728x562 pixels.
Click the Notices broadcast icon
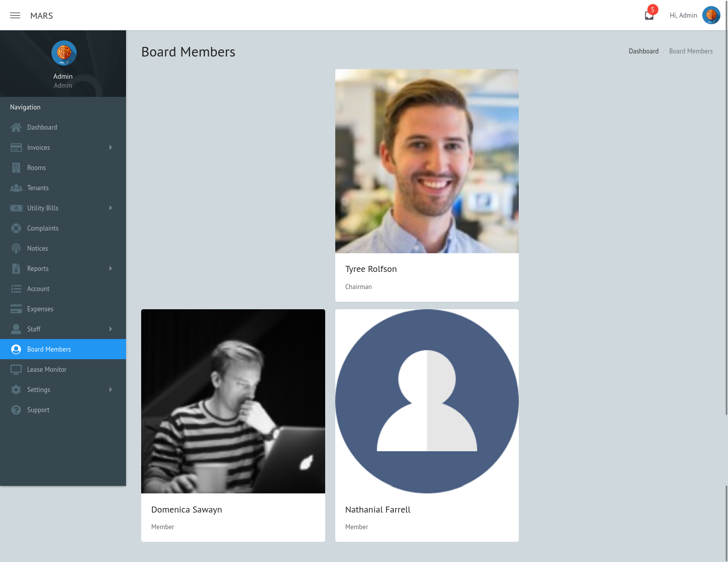click(16, 249)
